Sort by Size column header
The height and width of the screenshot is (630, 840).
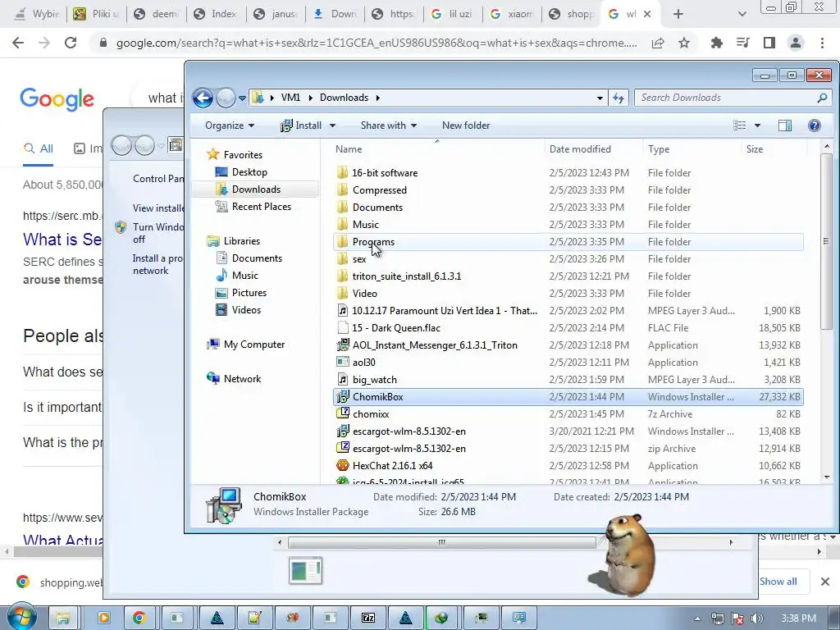tap(755, 149)
